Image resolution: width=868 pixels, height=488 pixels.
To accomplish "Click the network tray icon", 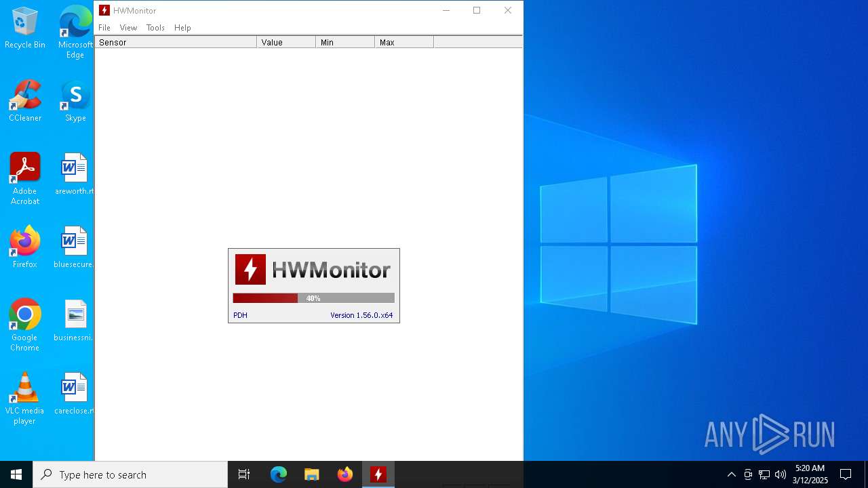I will 764,474.
